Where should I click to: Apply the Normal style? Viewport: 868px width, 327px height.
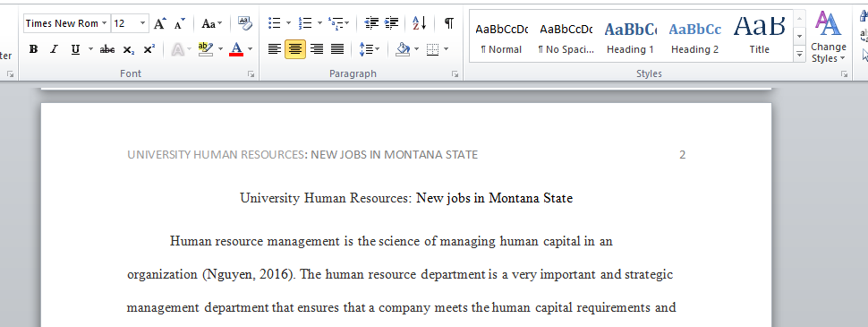click(x=501, y=37)
